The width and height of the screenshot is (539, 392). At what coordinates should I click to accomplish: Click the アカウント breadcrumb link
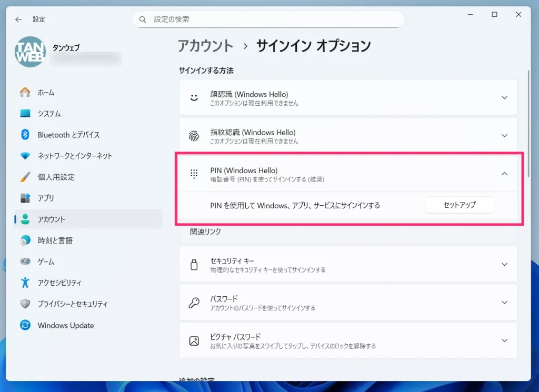(205, 46)
